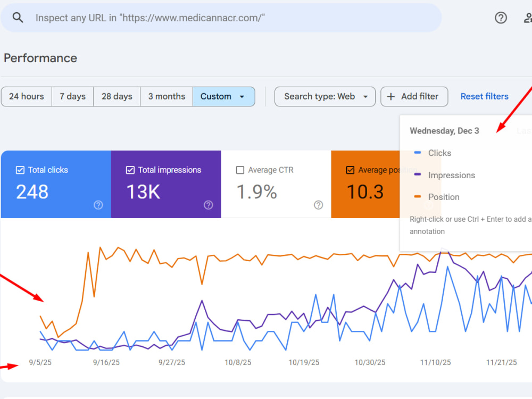The width and height of the screenshot is (532, 399).
Task: Click the plus icon in Add filter
Action: point(391,97)
